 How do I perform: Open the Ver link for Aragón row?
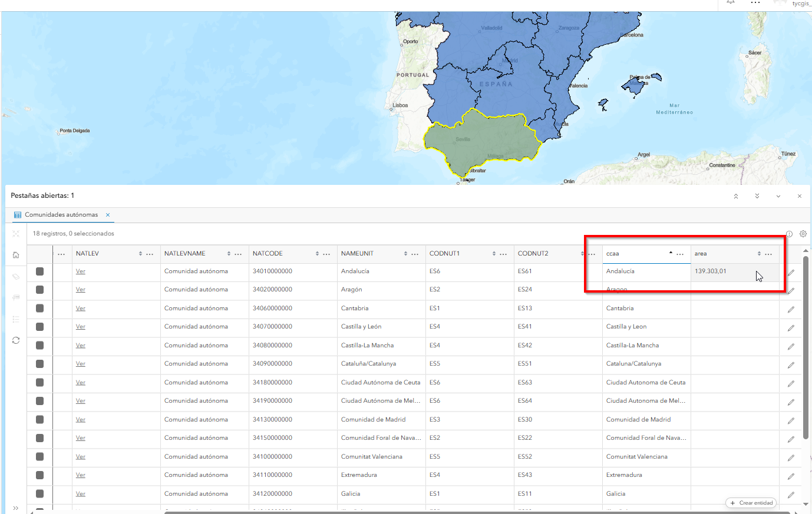click(81, 290)
